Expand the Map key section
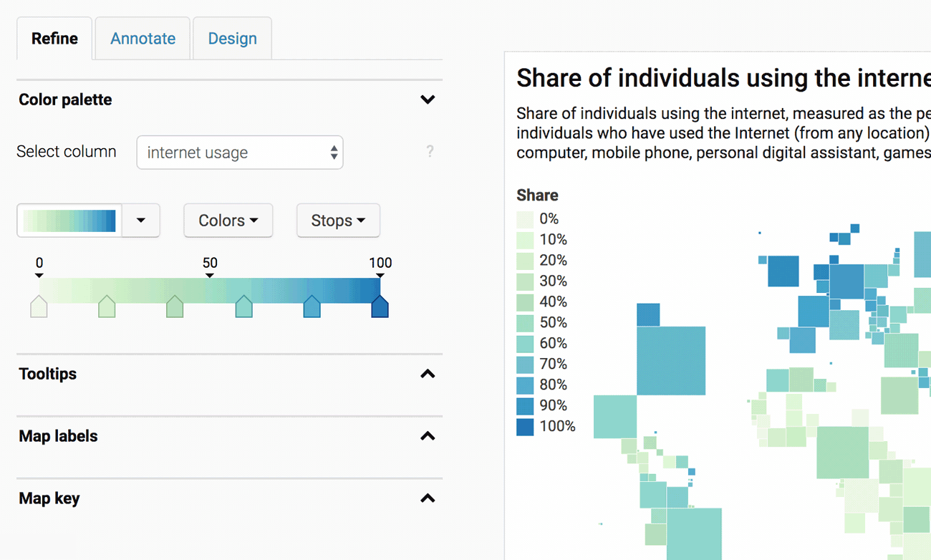Image resolution: width=931 pixels, height=560 pixels. [428, 498]
